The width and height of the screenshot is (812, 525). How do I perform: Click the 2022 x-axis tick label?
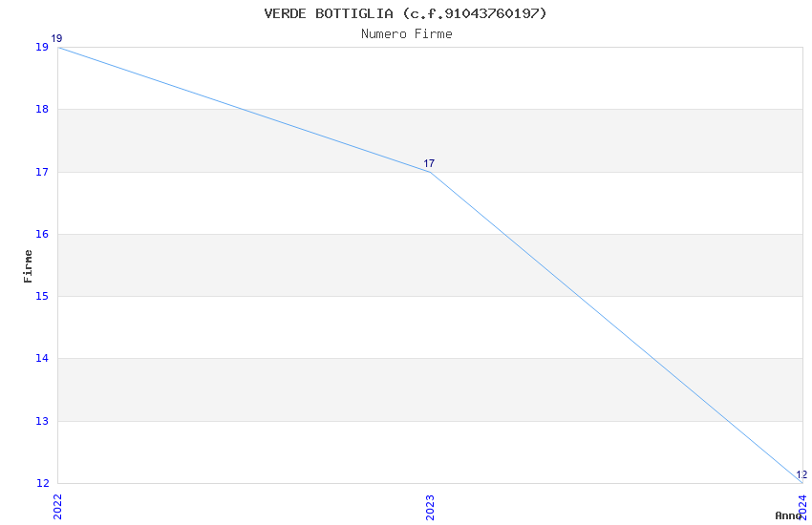(57, 507)
